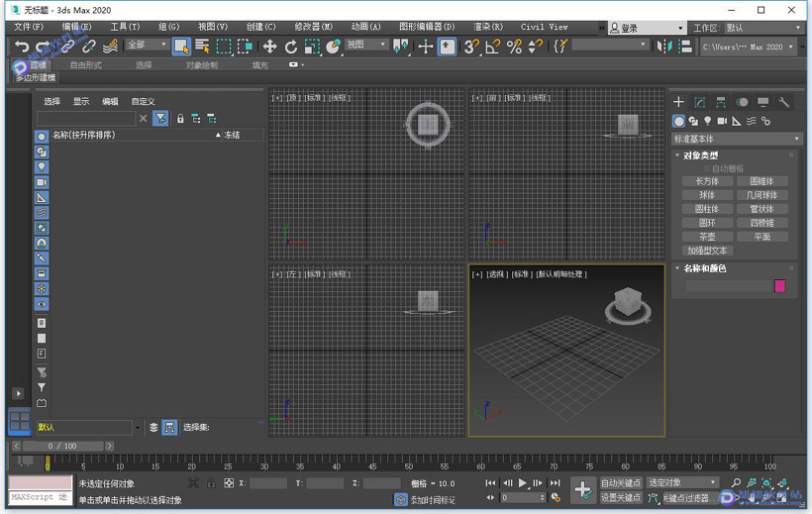Image resolution: width=812 pixels, height=514 pixels.
Task: Click the big Set Keys plus button
Action: [582, 489]
